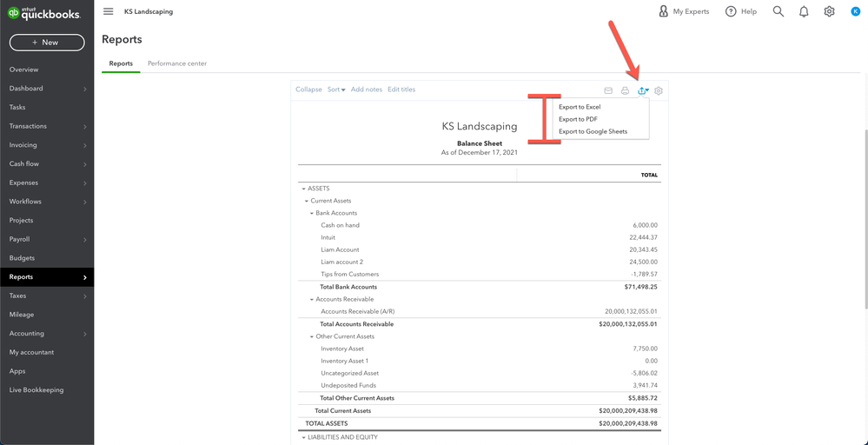The width and height of the screenshot is (868, 445).
Task: Collapse the ASSETS section
Action: [x=304, y=189]
